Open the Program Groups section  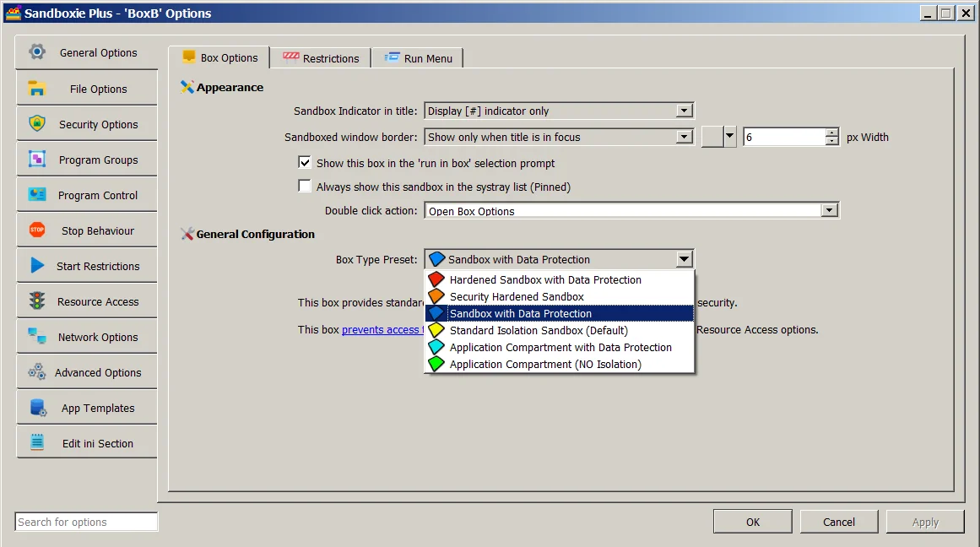[x=87, y=160]
